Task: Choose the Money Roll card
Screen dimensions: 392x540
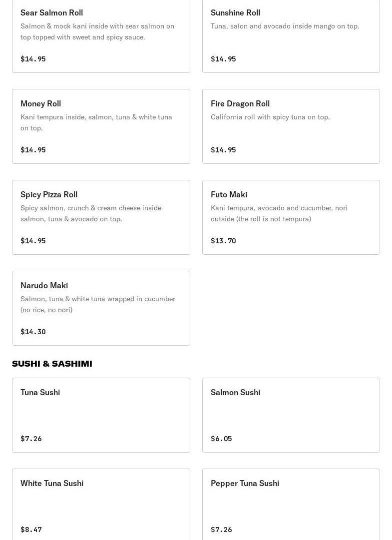Action: pyautogui.click(x=101, y=126)
